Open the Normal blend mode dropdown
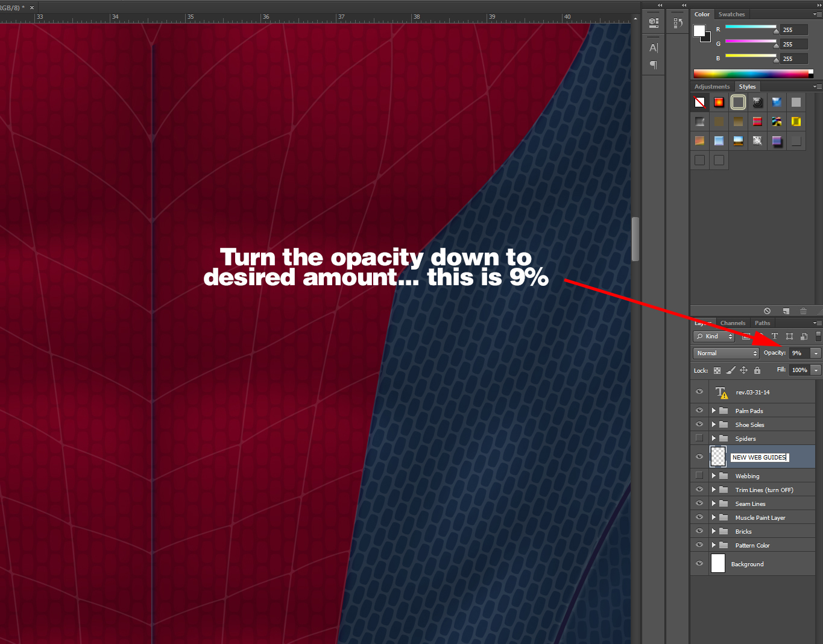 click(x=726, y=353)
